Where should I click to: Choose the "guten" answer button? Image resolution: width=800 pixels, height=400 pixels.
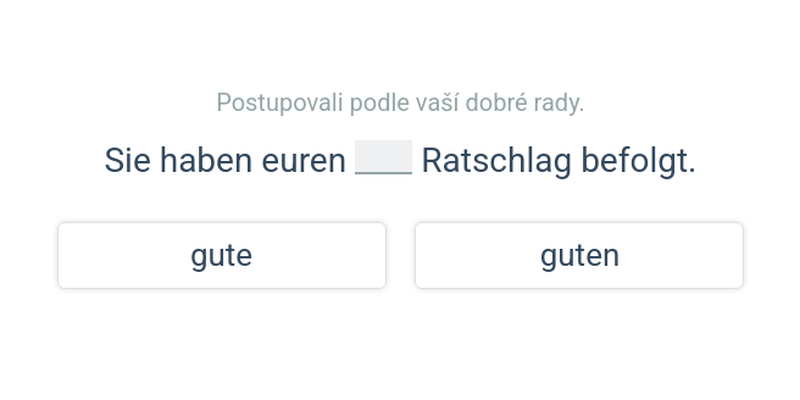(579, 256)
